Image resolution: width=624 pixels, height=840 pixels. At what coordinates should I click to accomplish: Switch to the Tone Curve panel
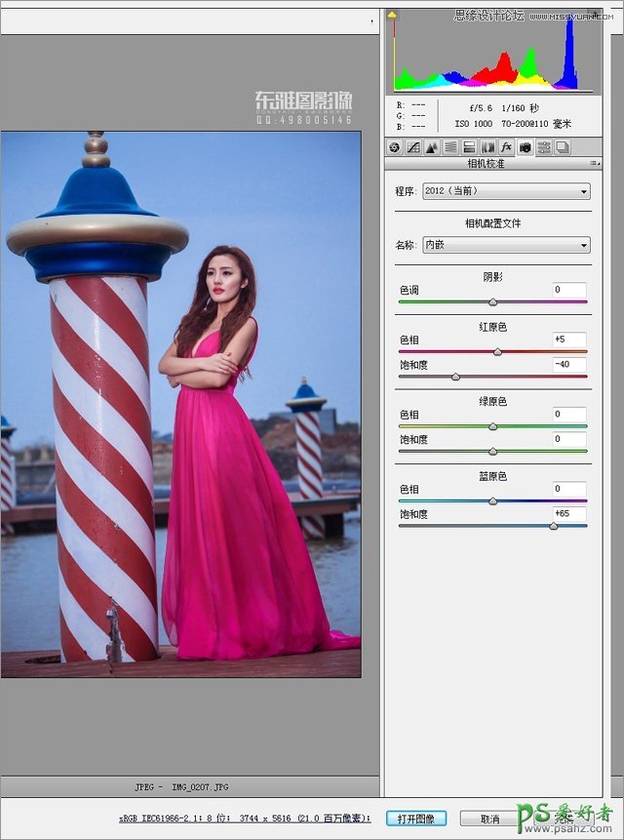(x=413, y=147)
